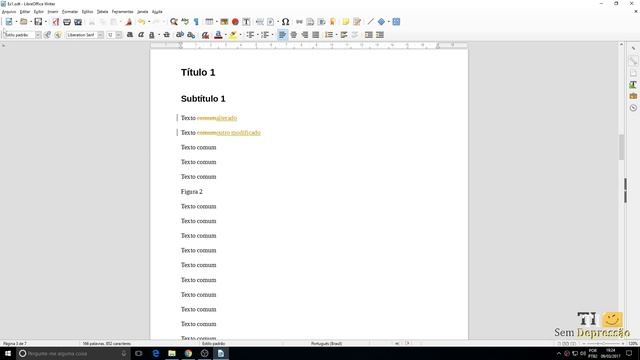
Task: Click the Clear Direct Formatting icon
Action: click(205, 35)
